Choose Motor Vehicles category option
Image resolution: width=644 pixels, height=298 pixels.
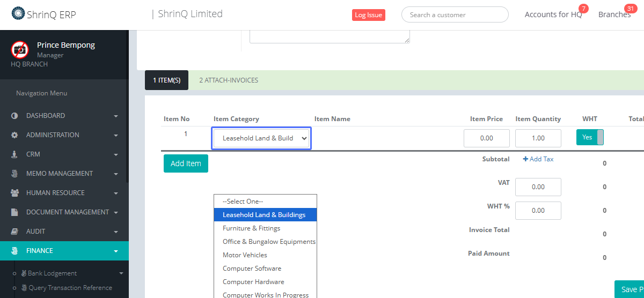coord(245,255)
